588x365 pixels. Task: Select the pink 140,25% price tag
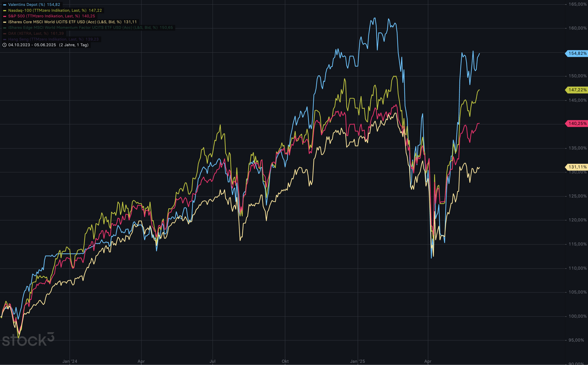point(577,123)
